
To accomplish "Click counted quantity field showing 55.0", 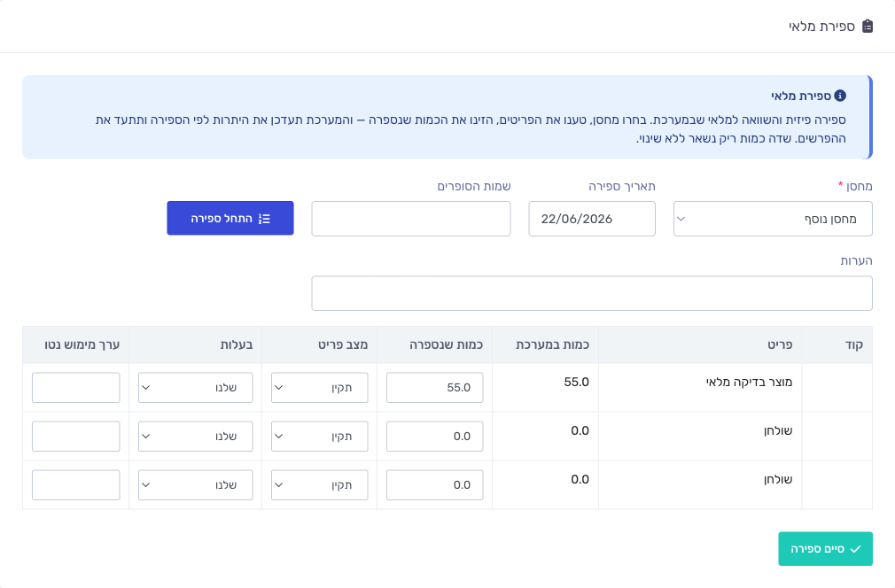I will point(434,387).
